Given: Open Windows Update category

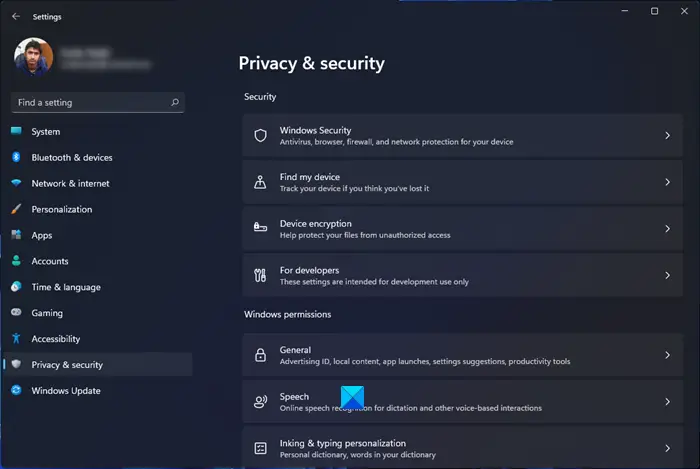Looking at the screenshot, I should [x=97, y=390].
